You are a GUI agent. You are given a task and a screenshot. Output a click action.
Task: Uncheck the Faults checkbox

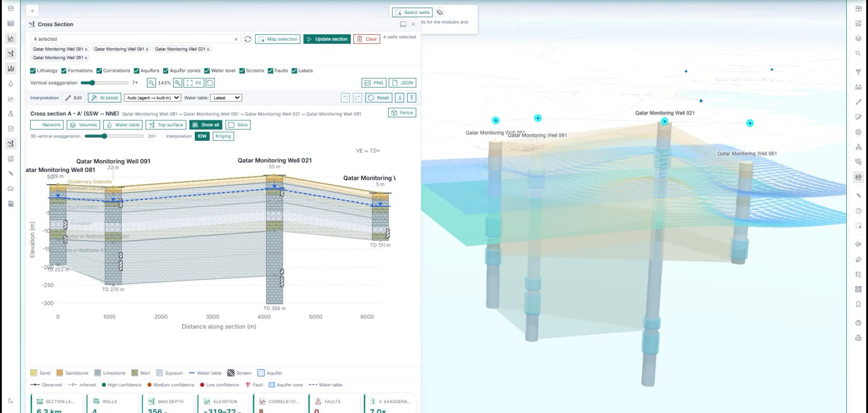(x=270, y=71)
